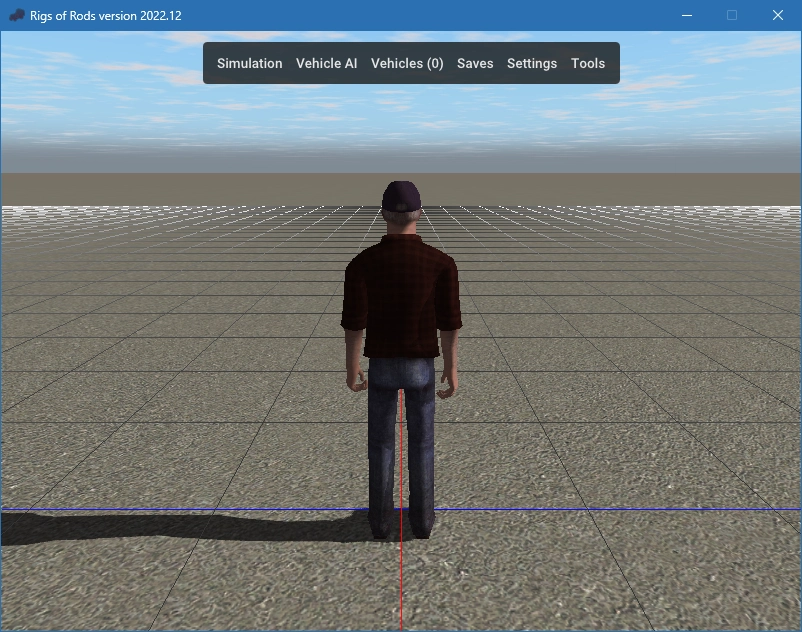Open the Vehicles (0) menu
Screen dimensions: 802x632
tap(407, 63)
